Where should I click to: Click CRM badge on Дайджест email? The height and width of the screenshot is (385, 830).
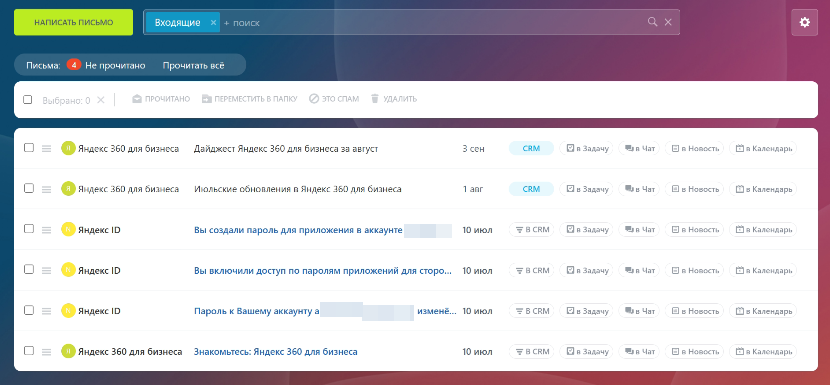(531, 148)
